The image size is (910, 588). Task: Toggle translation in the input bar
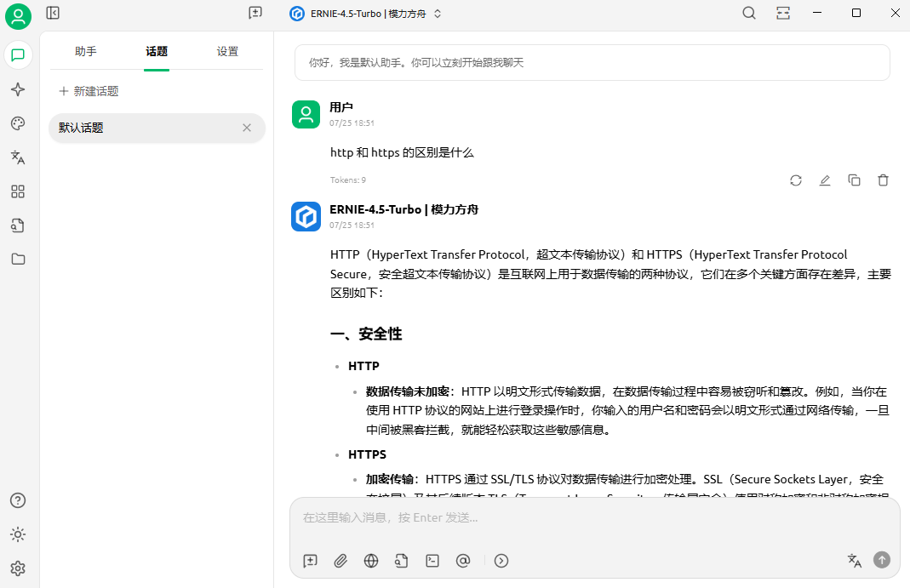pyautogui.click(x=854, y=561)
